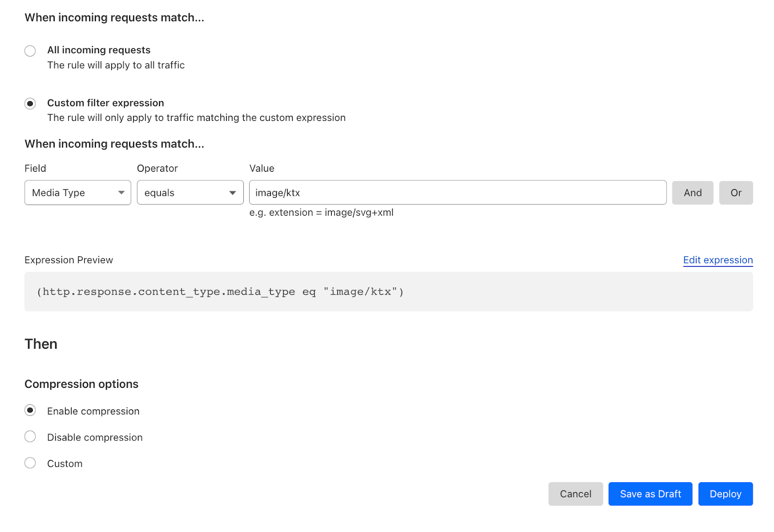
Task: Open the equals operator dropdown
Action: click(x=190, y=192)
